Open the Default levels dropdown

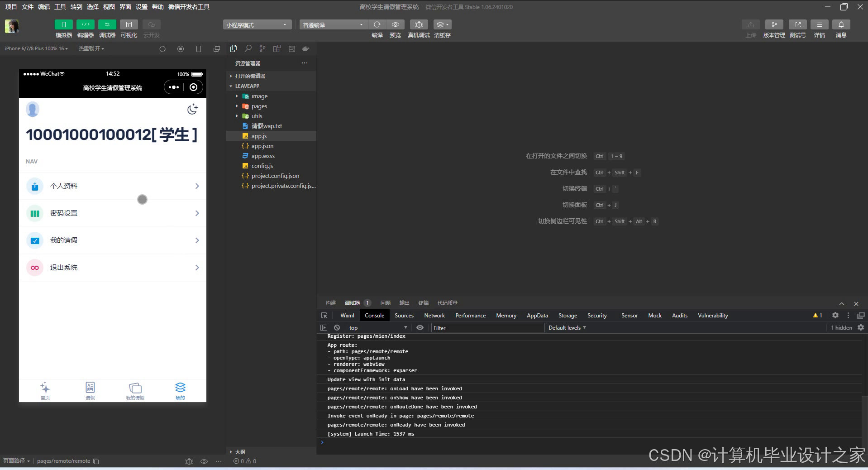pyautogui.click(x=567, y=328)
